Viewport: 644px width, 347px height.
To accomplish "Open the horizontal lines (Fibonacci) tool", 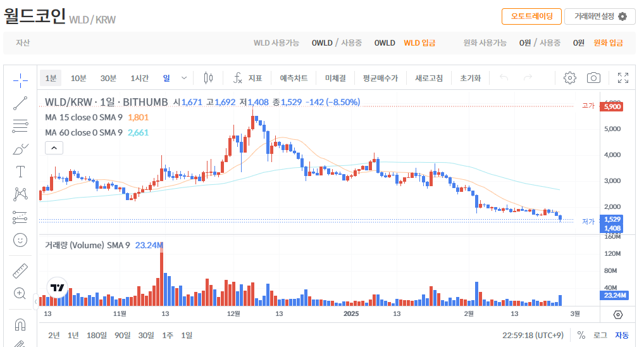I will pyautogui.click(x=20, y=126).
